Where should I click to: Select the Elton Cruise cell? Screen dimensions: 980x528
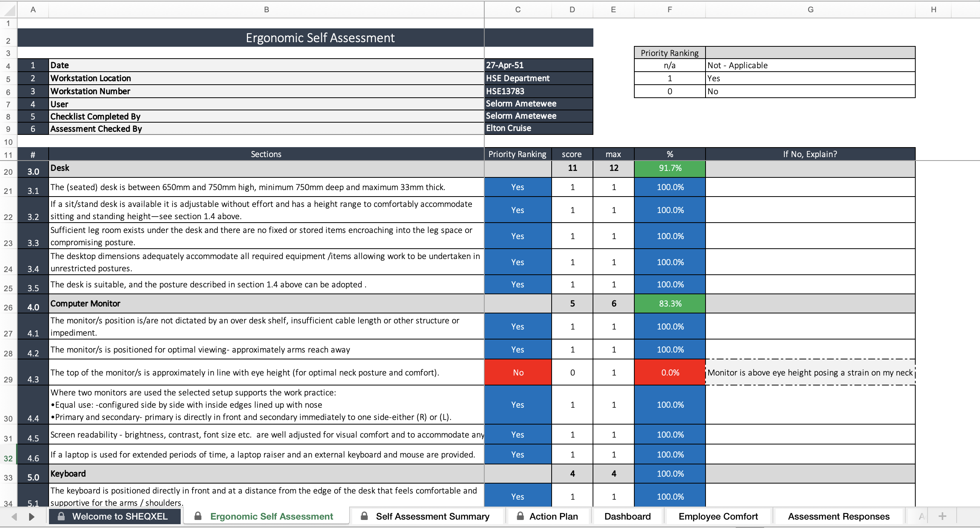[539, 128]
